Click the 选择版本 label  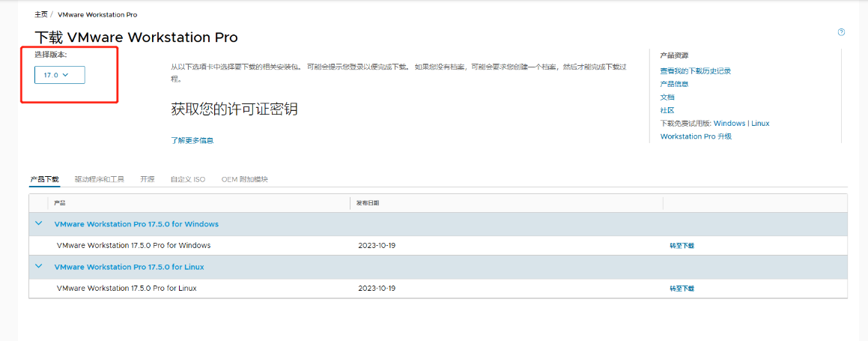(51, 54)
